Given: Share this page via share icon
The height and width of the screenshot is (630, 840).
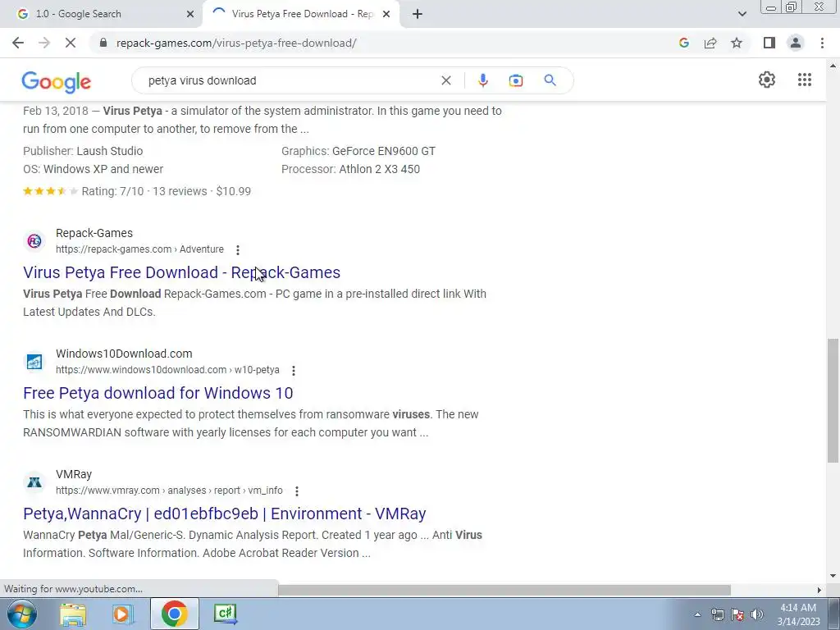Looking at the screenshot, I should click(710, 43).
